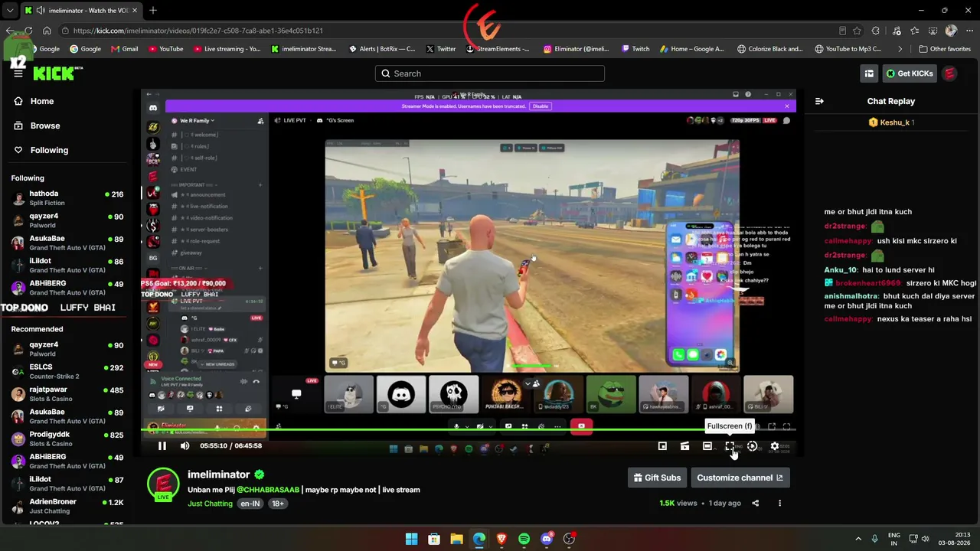The height and width of the screenshot is (551, 980).
Task: Open ESLCS under Recommended channels
Action: [67, 371]
